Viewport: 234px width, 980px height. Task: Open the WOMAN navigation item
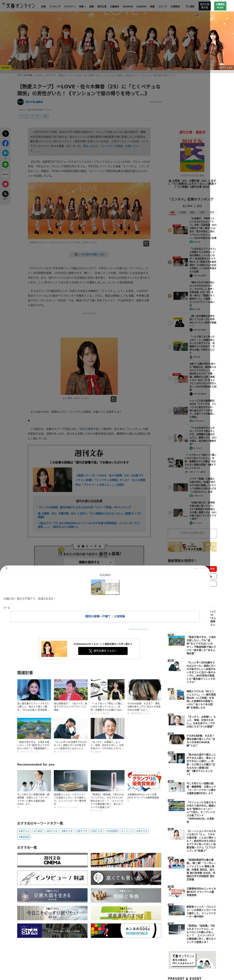click(x=128, y=7)
